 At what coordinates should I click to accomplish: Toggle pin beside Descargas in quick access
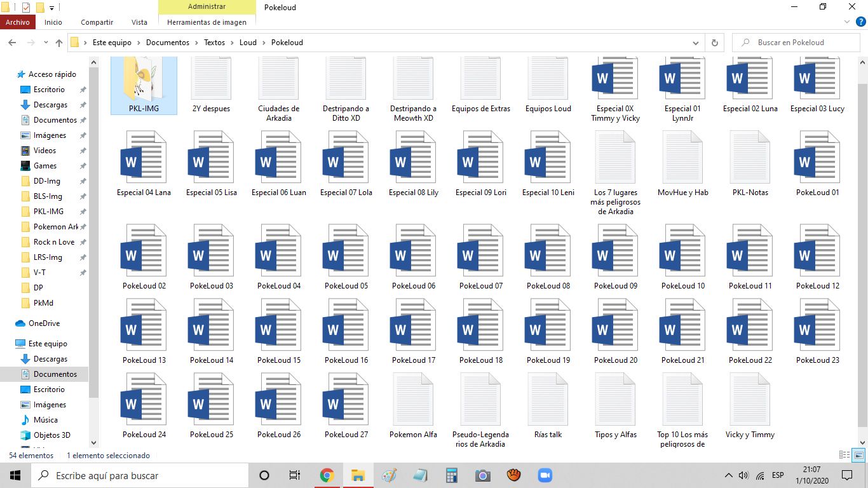[x=83, y=105]
